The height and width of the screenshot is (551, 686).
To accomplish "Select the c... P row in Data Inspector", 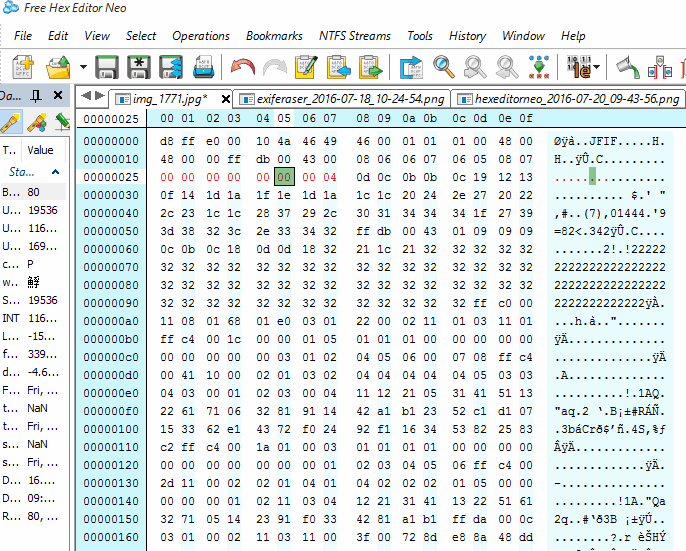I will coord(33,264).
